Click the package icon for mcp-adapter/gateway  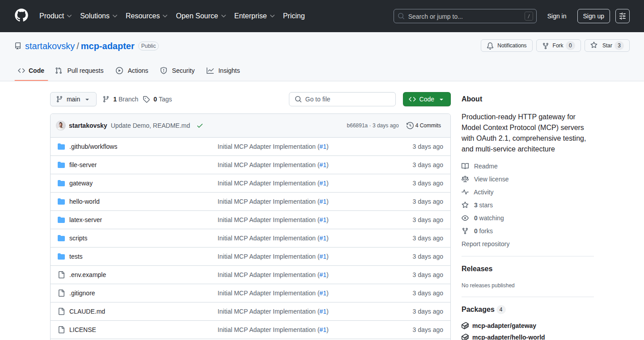[x=465, y=326]
